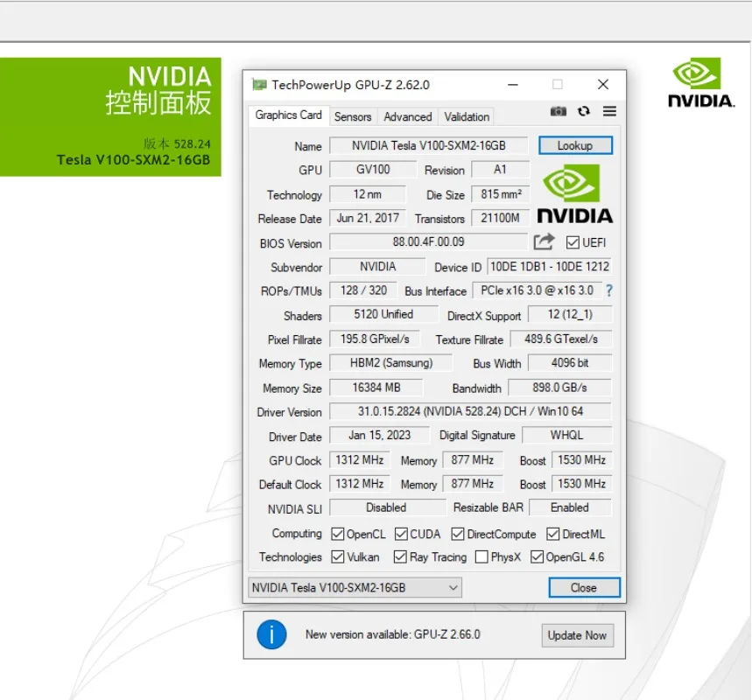
Task: Click the GPU Clock row Memory value 877 MHz
Action: click(473, 460)
